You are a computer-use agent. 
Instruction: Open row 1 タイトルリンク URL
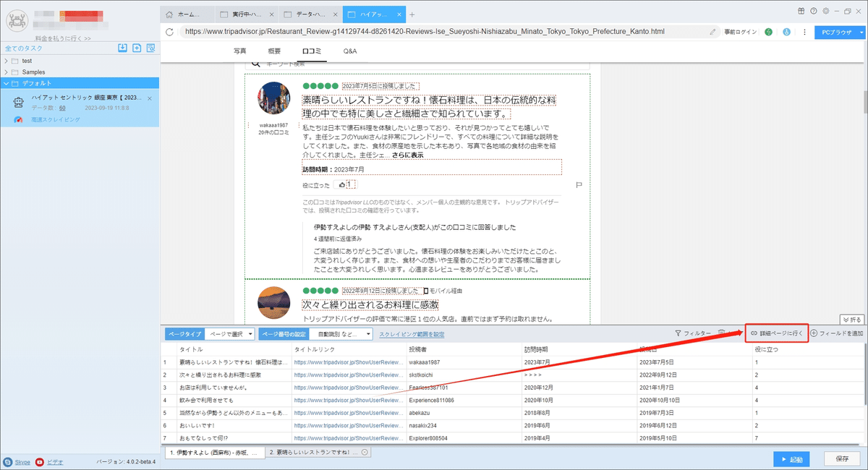pyautogui.click(x=348, y=362)
